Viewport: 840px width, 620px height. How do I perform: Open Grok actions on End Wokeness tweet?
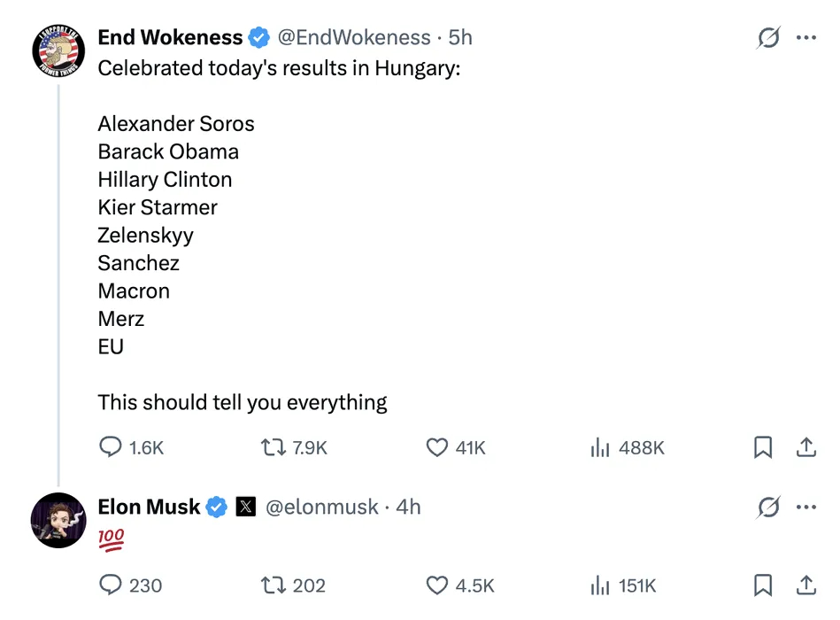[x=769, y=37]
